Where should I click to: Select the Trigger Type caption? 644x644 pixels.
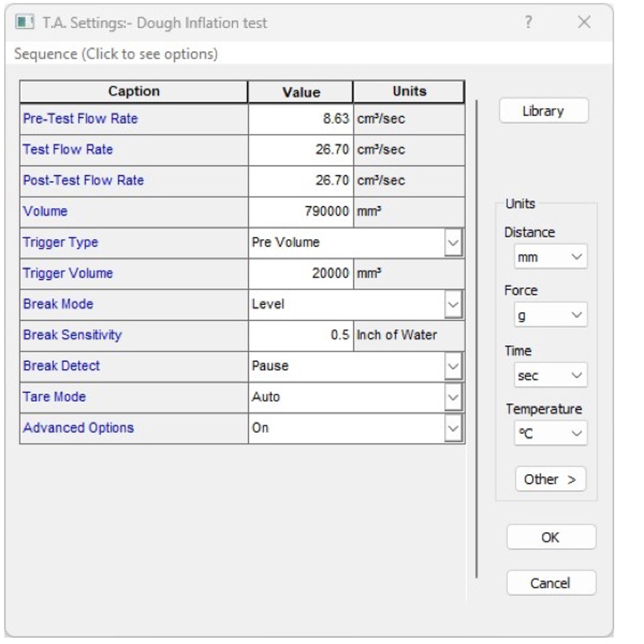click(x=134, y=243)
